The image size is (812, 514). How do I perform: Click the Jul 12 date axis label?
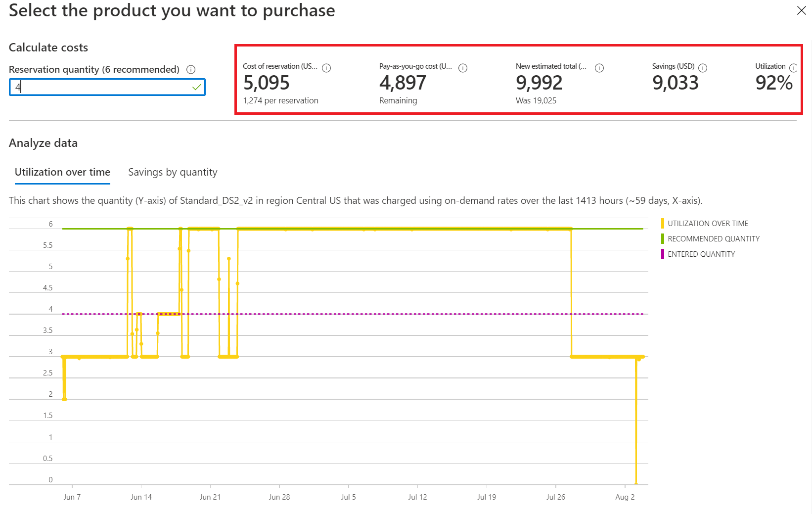click(417, 497)
